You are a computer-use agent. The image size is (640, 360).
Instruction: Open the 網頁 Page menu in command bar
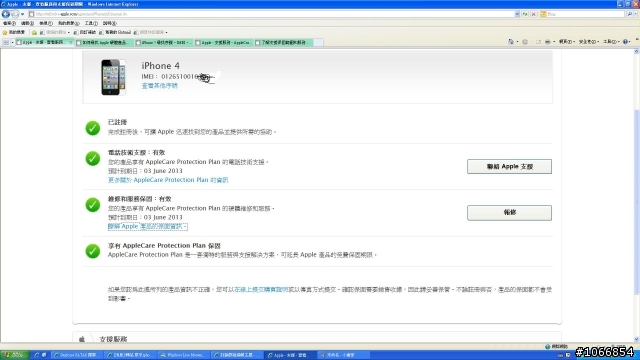(567, 42)
